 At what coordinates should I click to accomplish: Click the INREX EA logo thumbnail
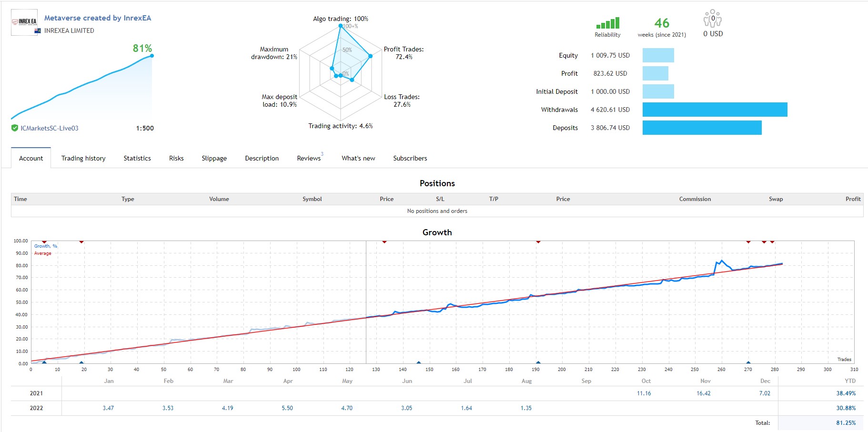(24, 22)
